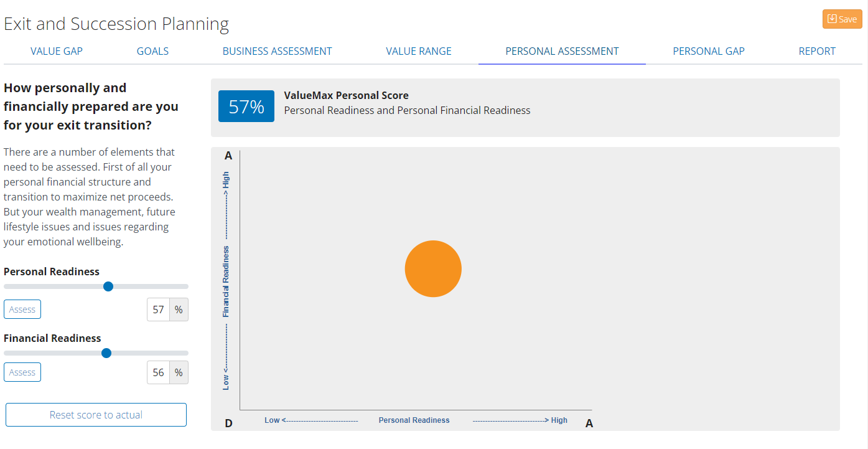
Task: Switch to the VALUE GAP tab
Action: click(x=56, y=51)
